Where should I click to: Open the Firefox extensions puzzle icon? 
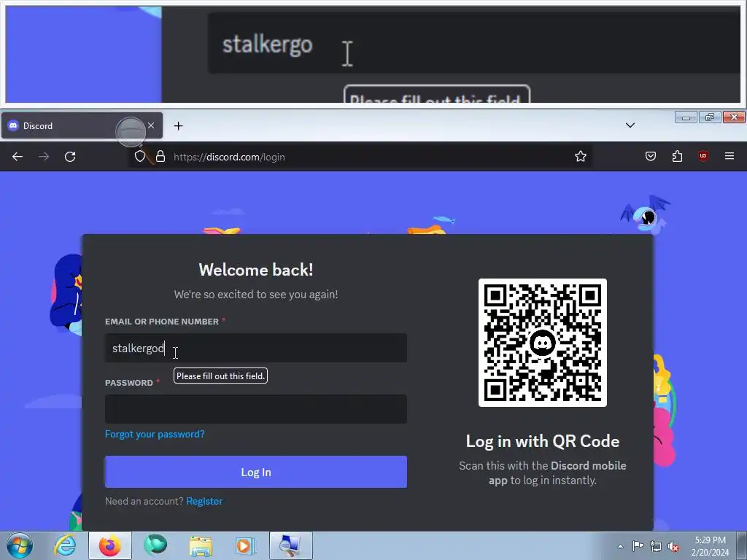[x=677, y=156]
